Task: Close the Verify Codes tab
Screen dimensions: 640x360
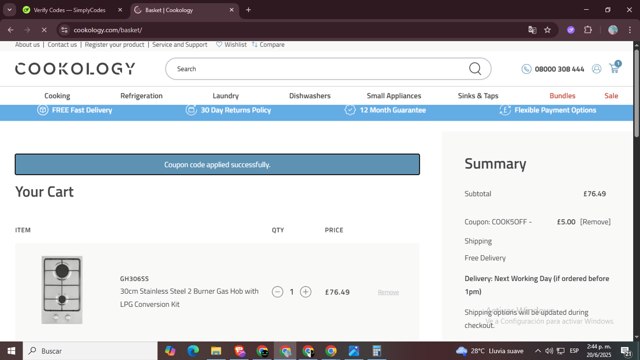Action: coord(120,10)
